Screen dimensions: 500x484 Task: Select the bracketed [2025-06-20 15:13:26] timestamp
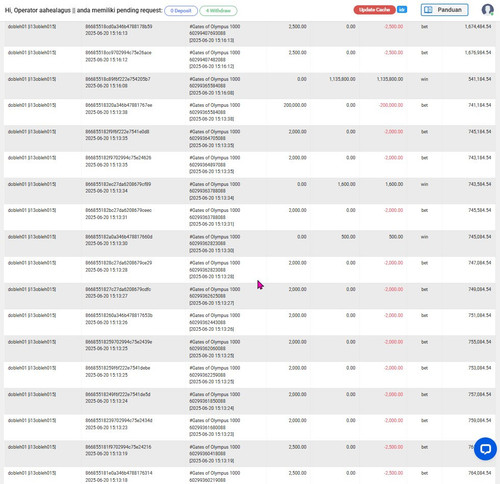[212, 329]
